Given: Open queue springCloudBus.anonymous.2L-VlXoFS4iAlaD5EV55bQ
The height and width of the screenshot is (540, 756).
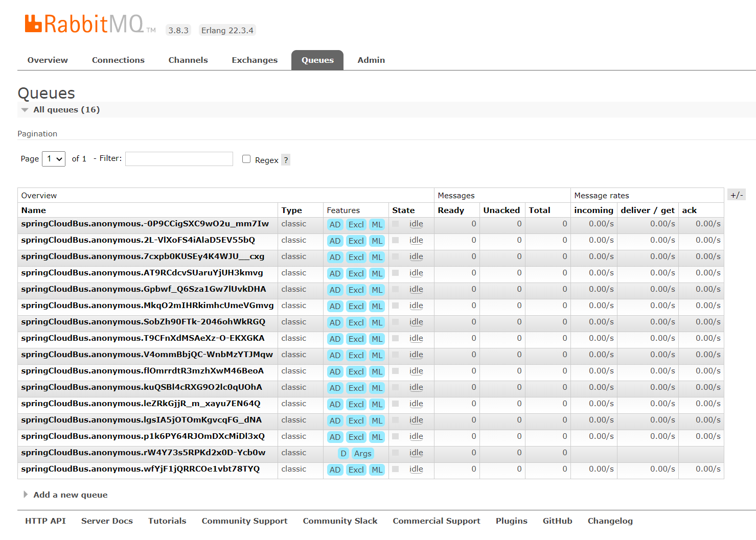Looking at the screenshot, I should [x=138, y=240].
